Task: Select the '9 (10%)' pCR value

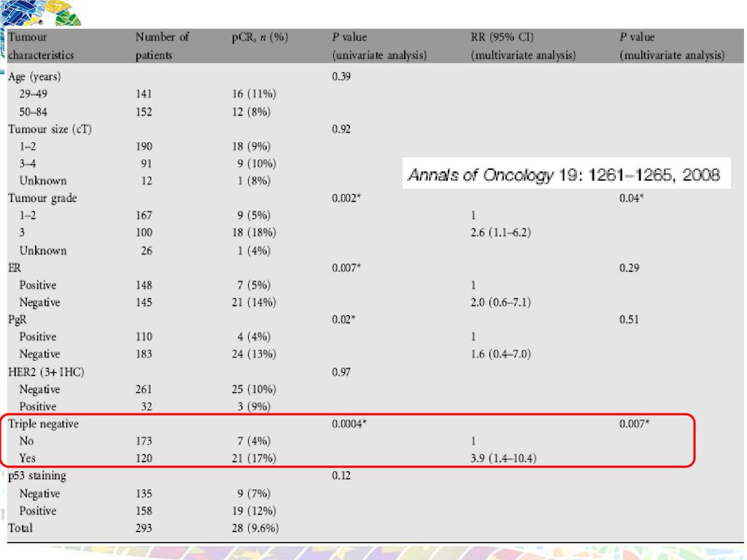Action: [256, 163]
